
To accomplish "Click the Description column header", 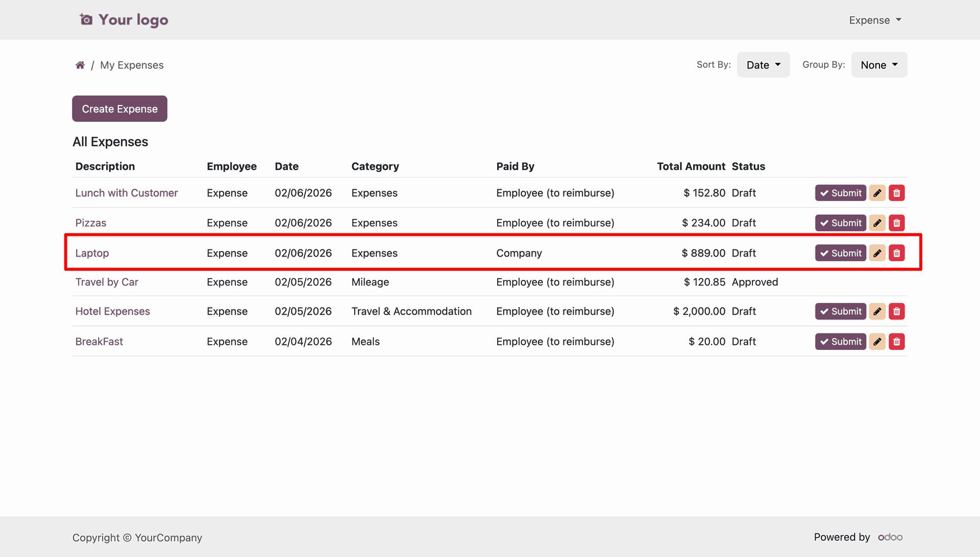I will pyautogui.click(x=105, y=166).
